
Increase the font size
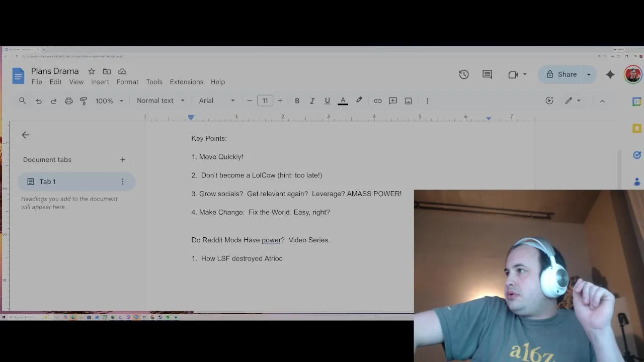(280, 101)
